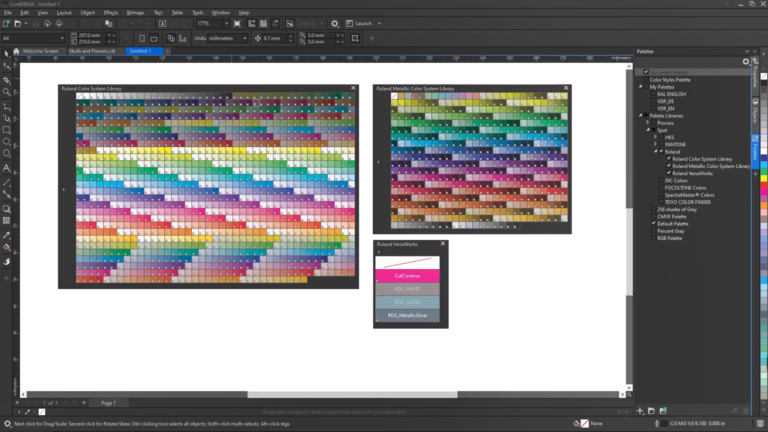
Task: Click the New document icon
Action: [6, 24]
